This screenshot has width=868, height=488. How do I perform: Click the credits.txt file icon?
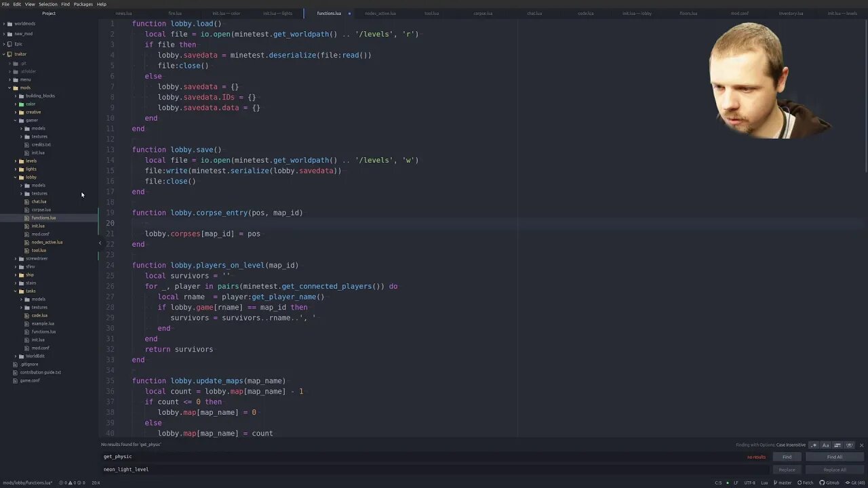[x=27, y=144]
